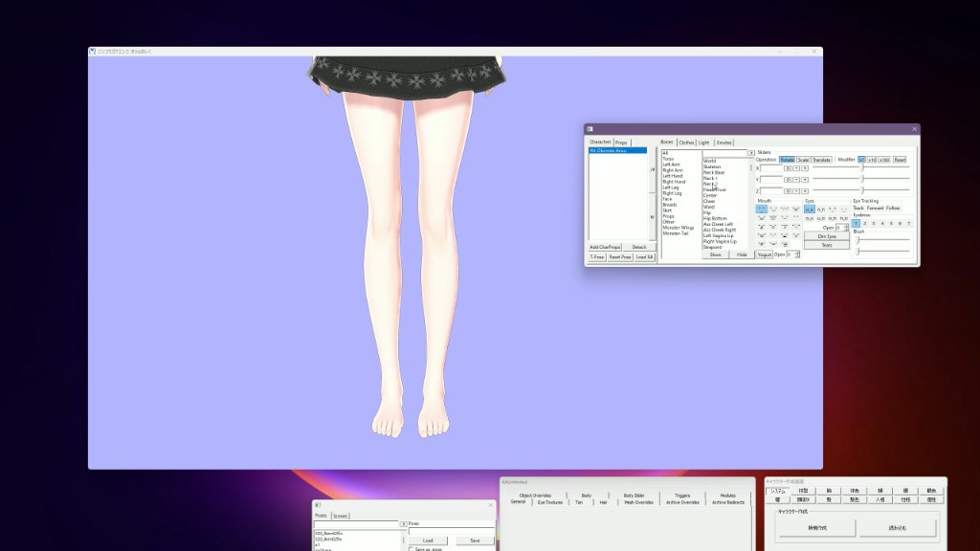Select the first highlighted eyes expression icon
Viewport: 980px width, 551px height.
(810, 209)
